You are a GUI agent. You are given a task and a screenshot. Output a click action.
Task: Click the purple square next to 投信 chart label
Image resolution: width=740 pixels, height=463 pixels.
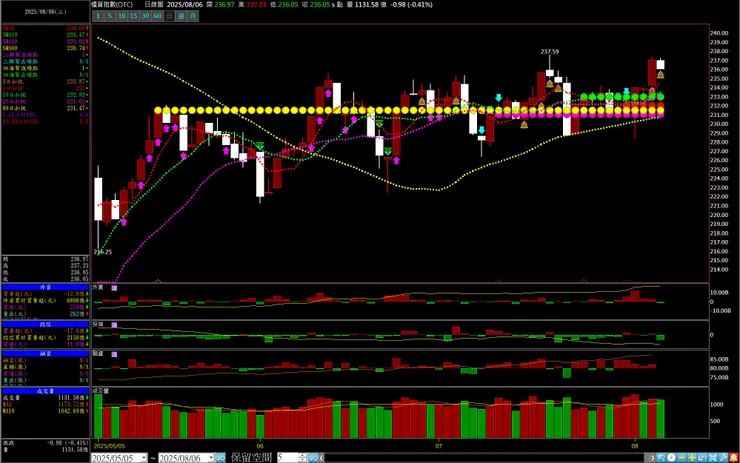coord(114,325)
